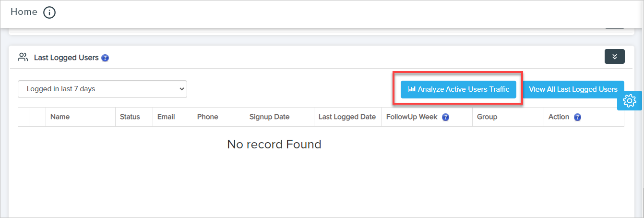Open help icon next to Last Logged Users
644x218 pixels.
coord(105,58)
